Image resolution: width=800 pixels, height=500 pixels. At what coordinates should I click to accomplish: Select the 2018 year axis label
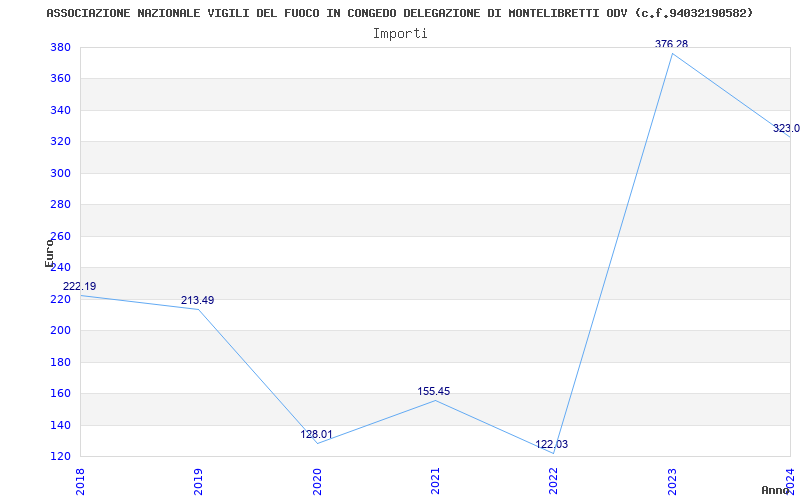[x=80, y=481]
